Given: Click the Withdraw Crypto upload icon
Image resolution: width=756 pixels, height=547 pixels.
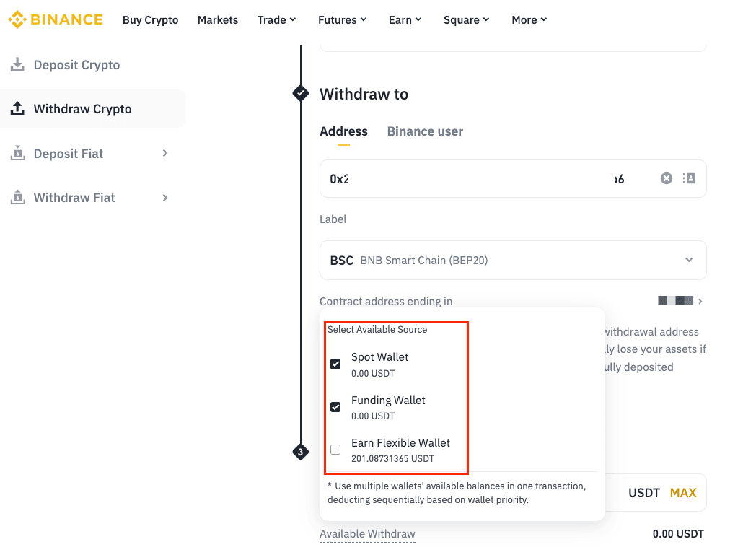Looking at the screenshot, I should (x=17, y=109).
